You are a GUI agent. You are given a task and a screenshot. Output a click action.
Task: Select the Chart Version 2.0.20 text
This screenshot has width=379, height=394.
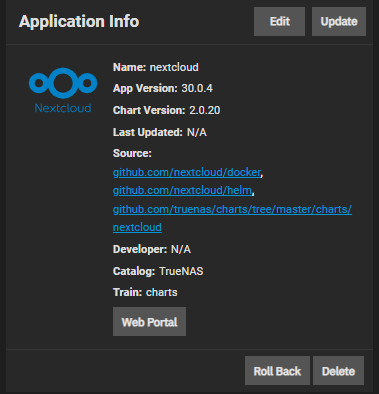click(x=166, y=110)
